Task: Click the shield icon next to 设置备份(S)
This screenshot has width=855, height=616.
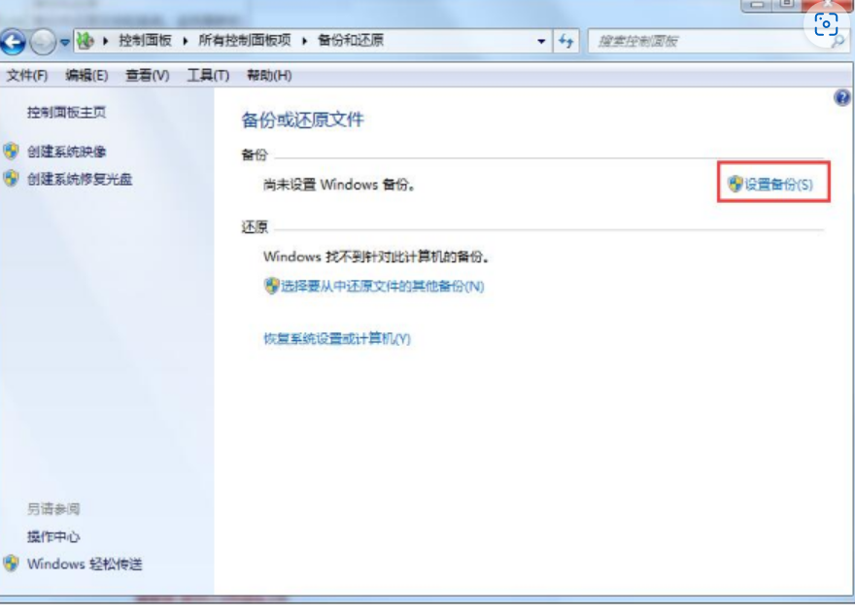Action: click(735, 184)
